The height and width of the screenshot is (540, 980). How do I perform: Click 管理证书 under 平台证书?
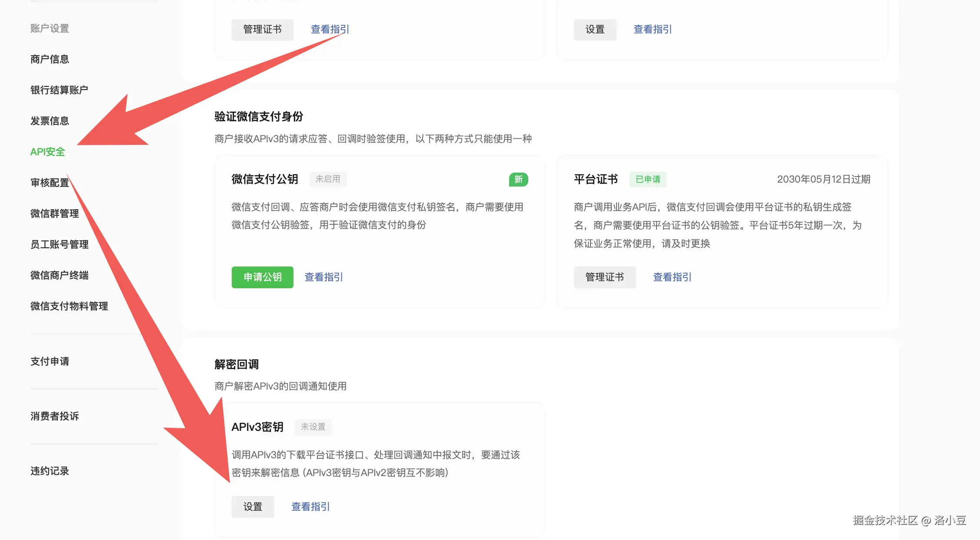(604, 277)
